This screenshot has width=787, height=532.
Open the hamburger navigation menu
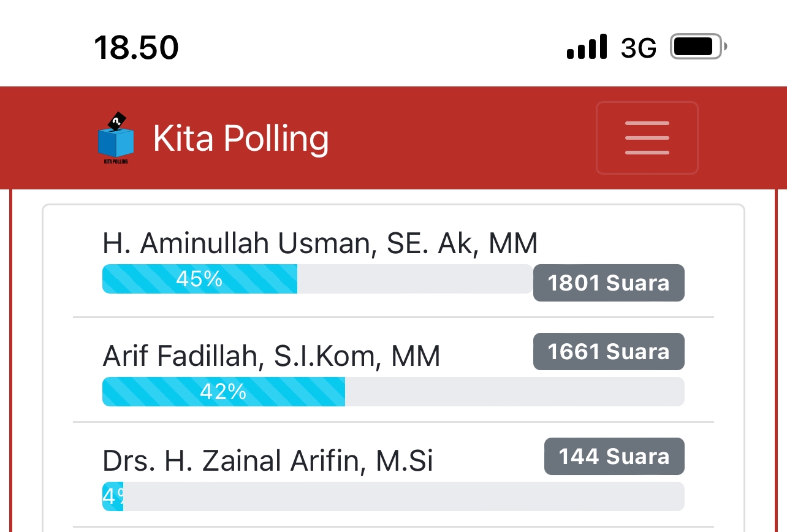click(647, 138)
